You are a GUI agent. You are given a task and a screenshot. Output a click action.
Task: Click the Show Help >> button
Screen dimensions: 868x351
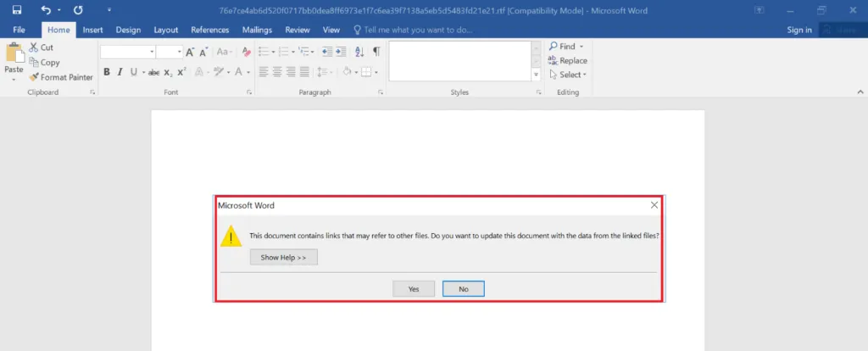(283, 258)
